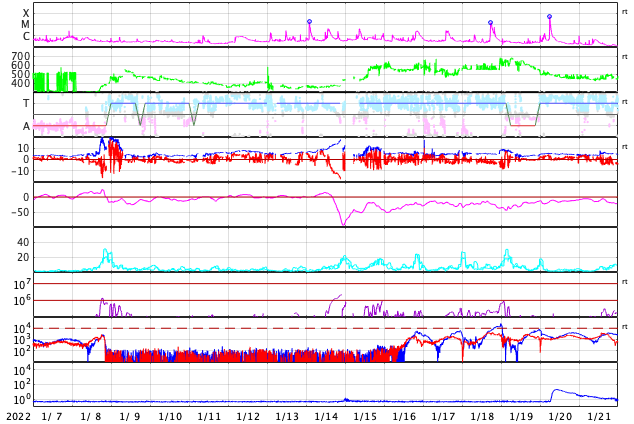Click the deep magenta dip after 1/14
Image resolution: width=634 pixels, height=424 pixels.
343,223
